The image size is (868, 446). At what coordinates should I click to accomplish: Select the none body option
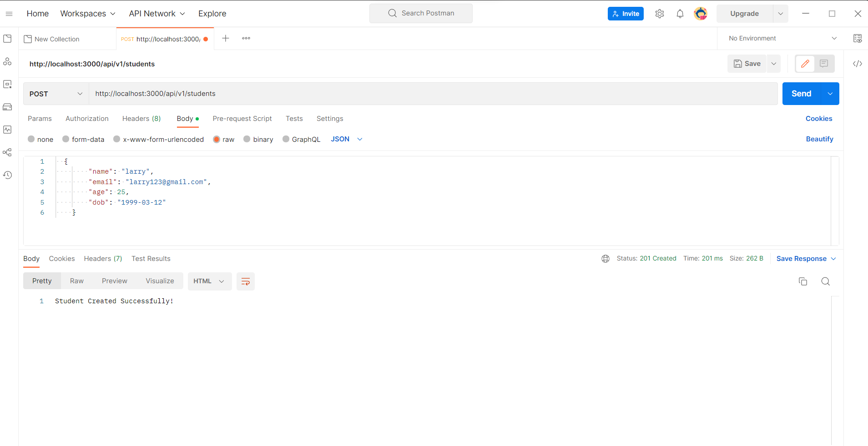click(31, 139)
